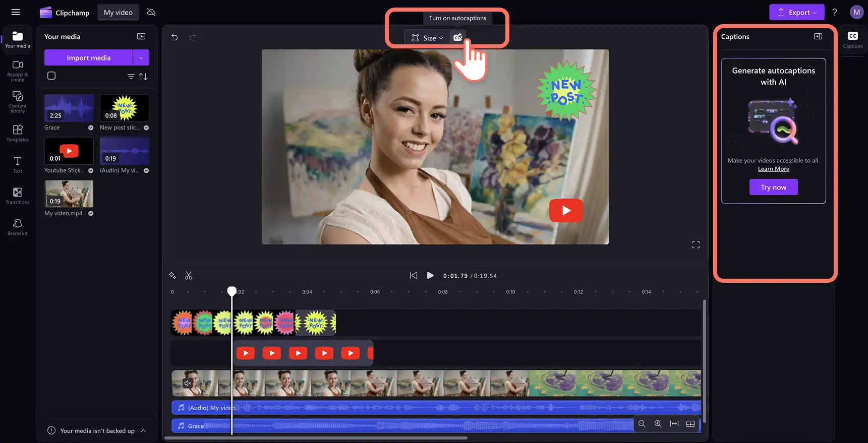Open the Size aspect ratio dropdown

click(x=427, y=38)
